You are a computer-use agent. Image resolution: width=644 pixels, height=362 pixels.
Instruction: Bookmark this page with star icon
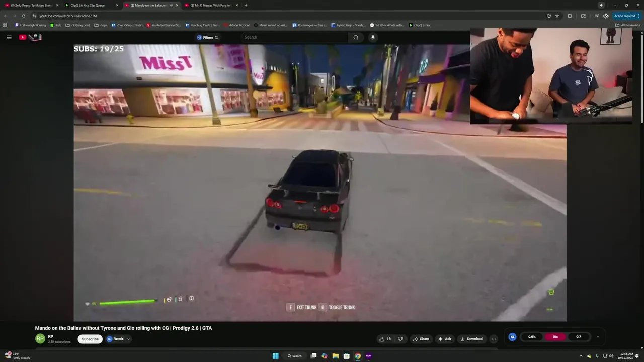[x=557, y=16]
